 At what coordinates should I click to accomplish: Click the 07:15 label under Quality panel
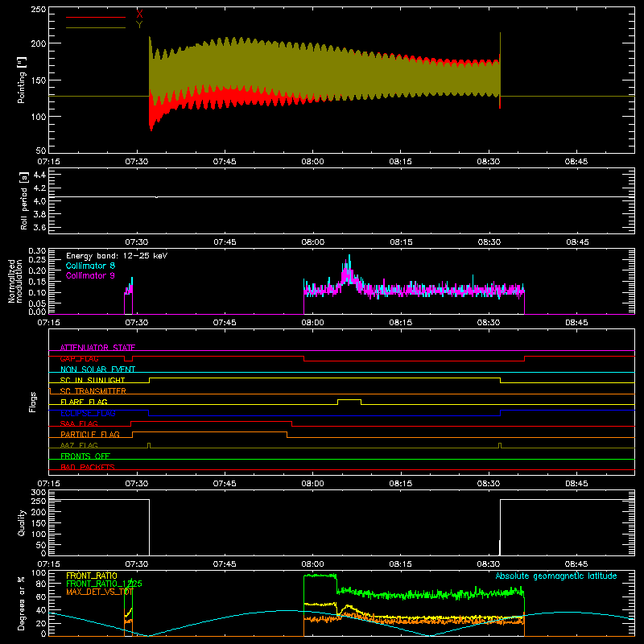(49, 564)
